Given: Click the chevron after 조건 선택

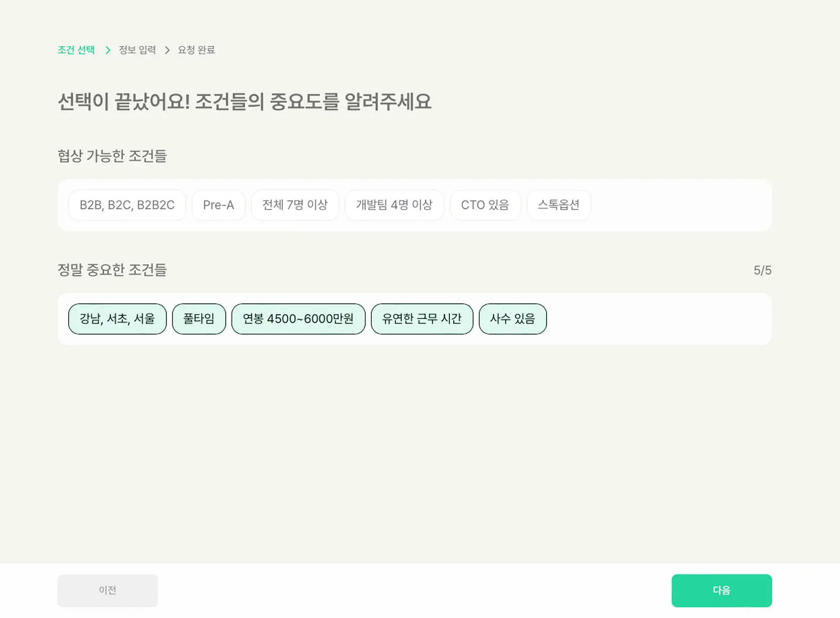Looking at the screenshot, I should [108, 50].
